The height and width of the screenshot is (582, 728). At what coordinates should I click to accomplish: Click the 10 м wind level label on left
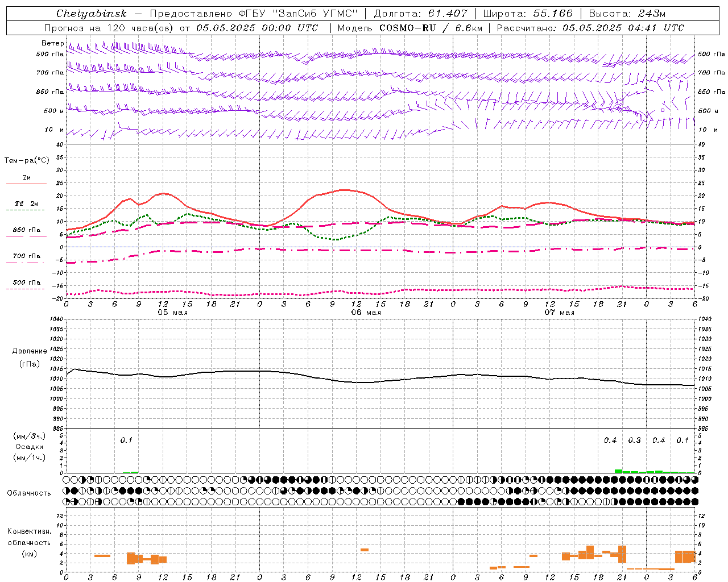point(54,130)
